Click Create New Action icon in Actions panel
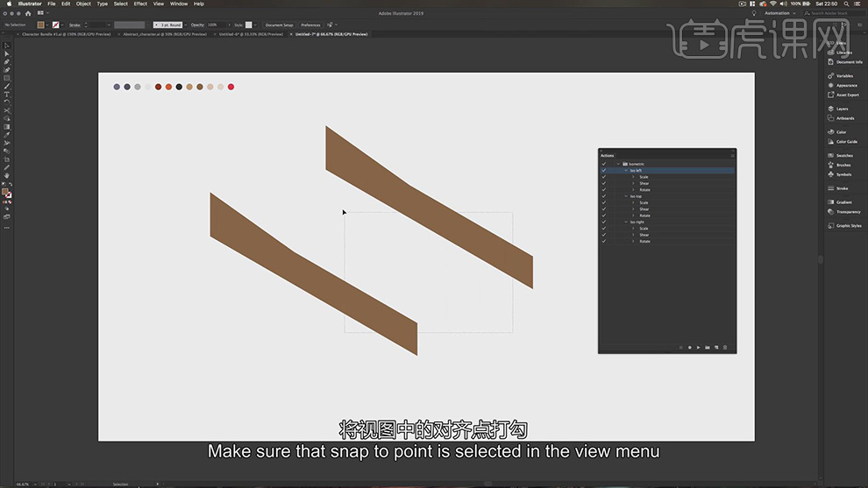 pyautogui.click(x=716, y=348)
